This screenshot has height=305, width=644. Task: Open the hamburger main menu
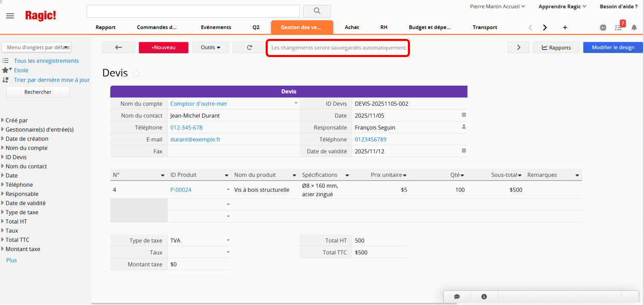[10, 16]
